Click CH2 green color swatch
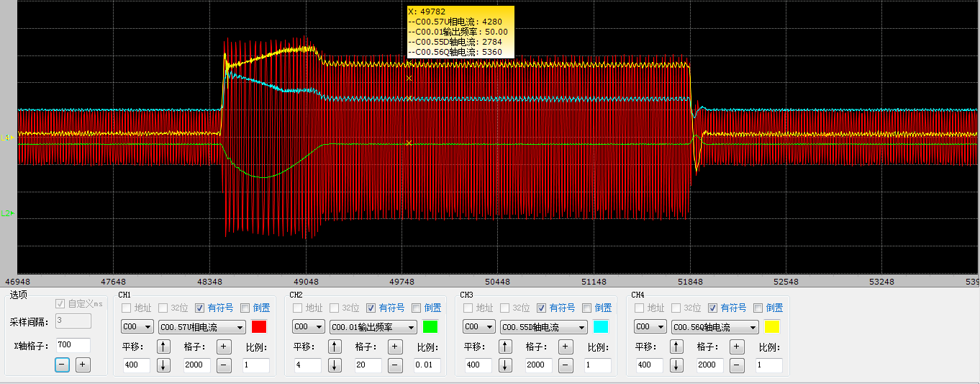 (x=430, y=327)
